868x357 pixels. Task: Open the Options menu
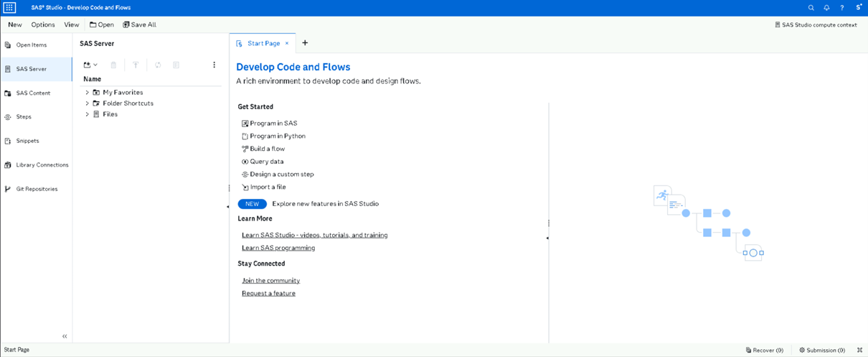(x=43, y=24)
